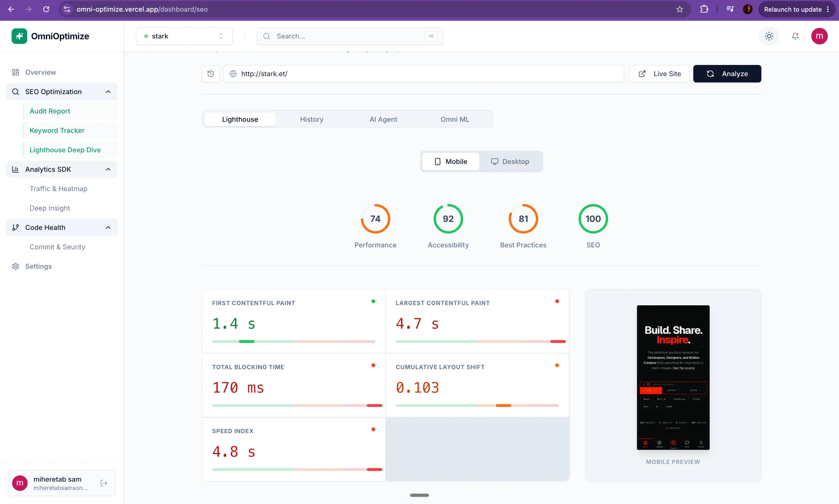The image size is (839, 504).
Task: Open Settings in sidebar
Action: click(62, 266)
